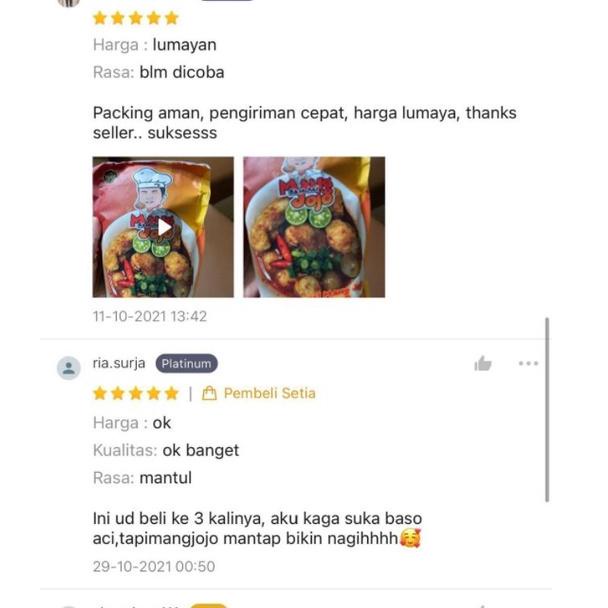Open the partially visible avatar at the top
The height and width of the screenshot is (608, 608).
click(69, 3)
